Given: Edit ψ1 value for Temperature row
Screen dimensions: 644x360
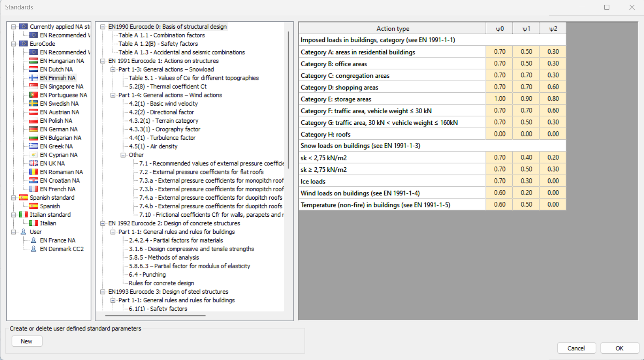Looking at the screenshot, I should [x=526, y=205].
